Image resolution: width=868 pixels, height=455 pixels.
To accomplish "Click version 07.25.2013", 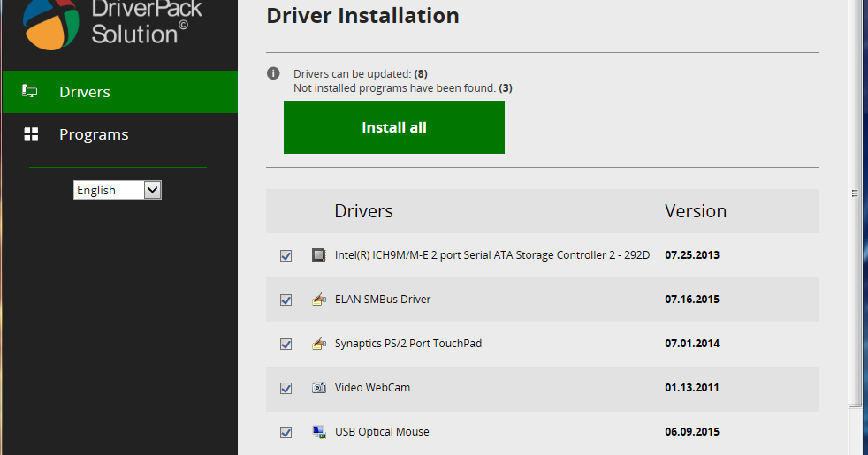I will click(x=692, y=255).
